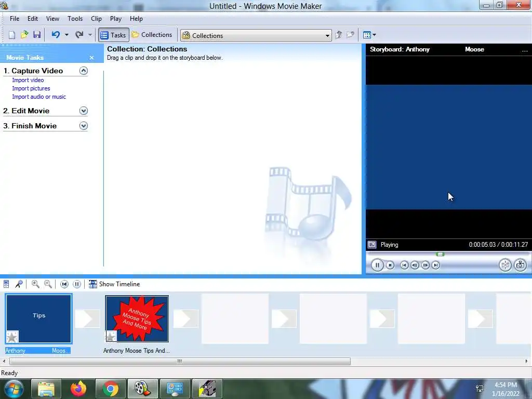Screen dimensions: 532x399
Task: Select the Anthony Moose Tips And More clip
Action: 137,318
